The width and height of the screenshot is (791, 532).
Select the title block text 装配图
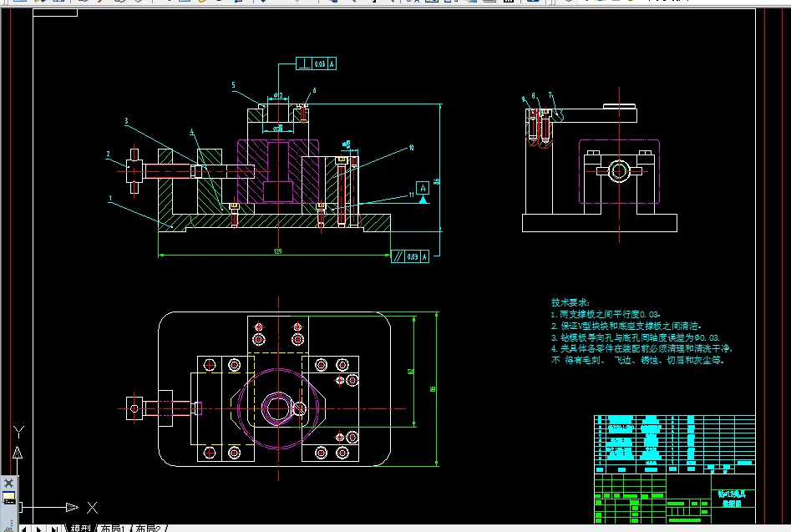(x=732, y=504)
